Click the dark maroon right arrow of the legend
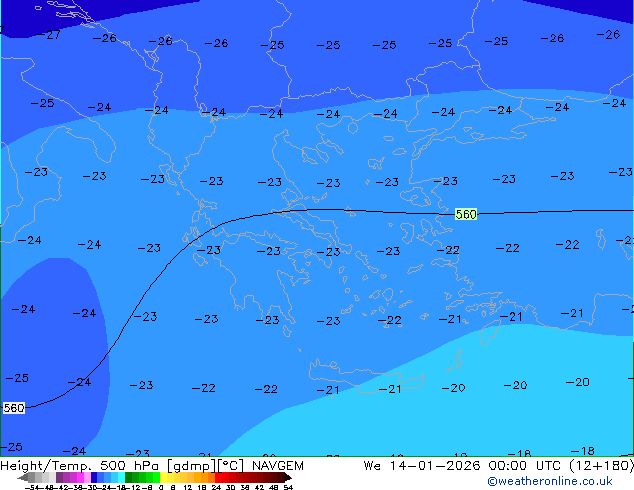634x490 pixels. (288, 478)
